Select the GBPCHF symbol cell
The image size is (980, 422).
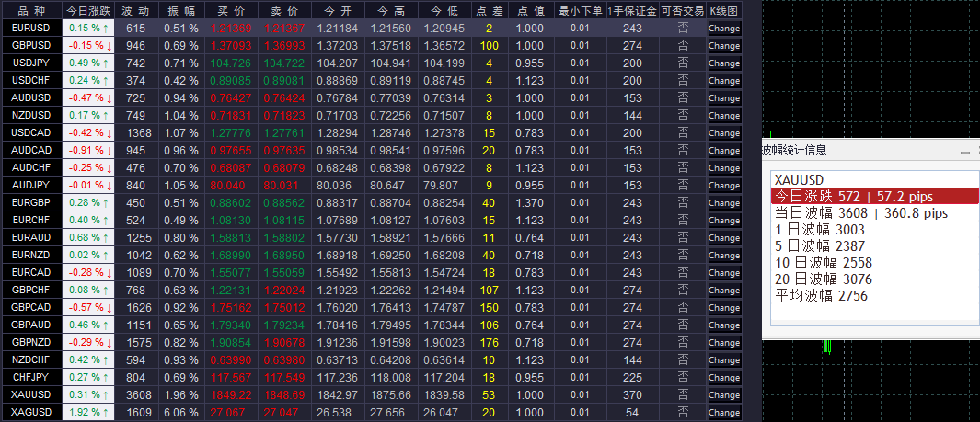[x=31, y=291]
